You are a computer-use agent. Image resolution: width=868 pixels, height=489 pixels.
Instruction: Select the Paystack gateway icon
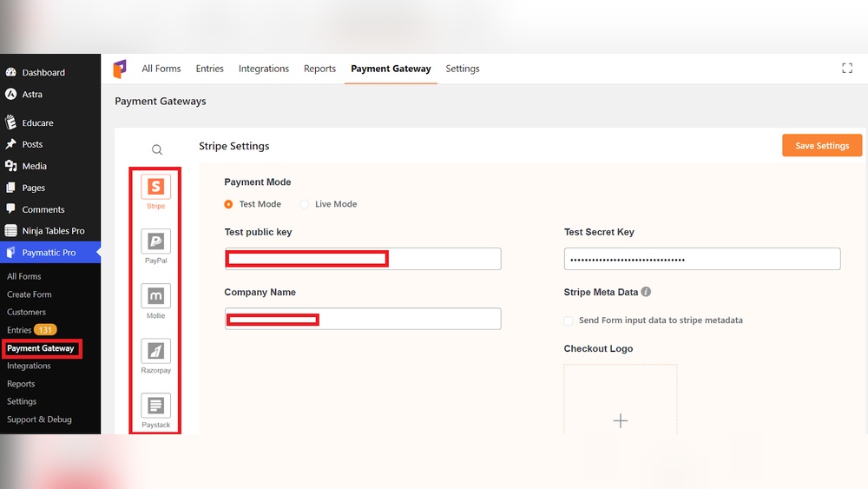click(x=155, y=406)
